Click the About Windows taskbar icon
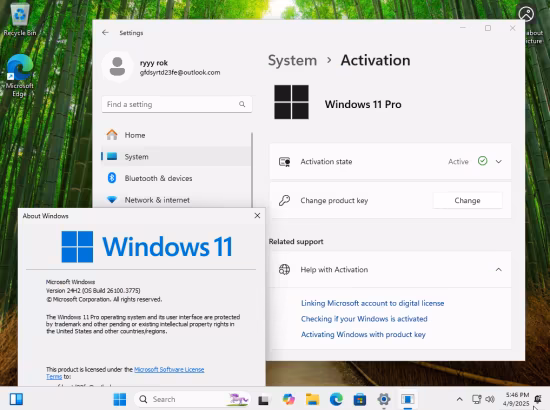Screen dimensions: 550x410 pyautogui.click(x=408, y=399)
